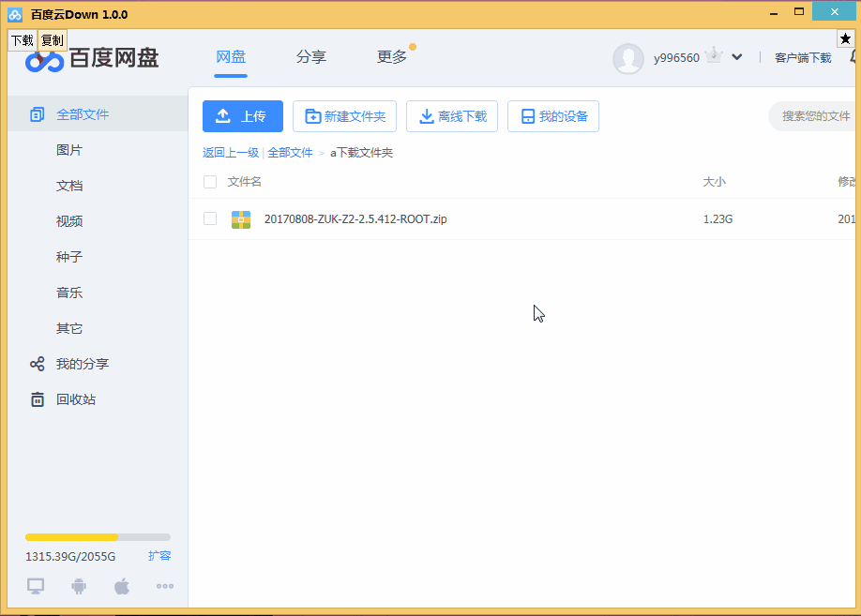Image resolution: width=861 pixels, height=616 pixels.
Task: Open 回收站 in sidebar
Action: (x=76, y=399)
